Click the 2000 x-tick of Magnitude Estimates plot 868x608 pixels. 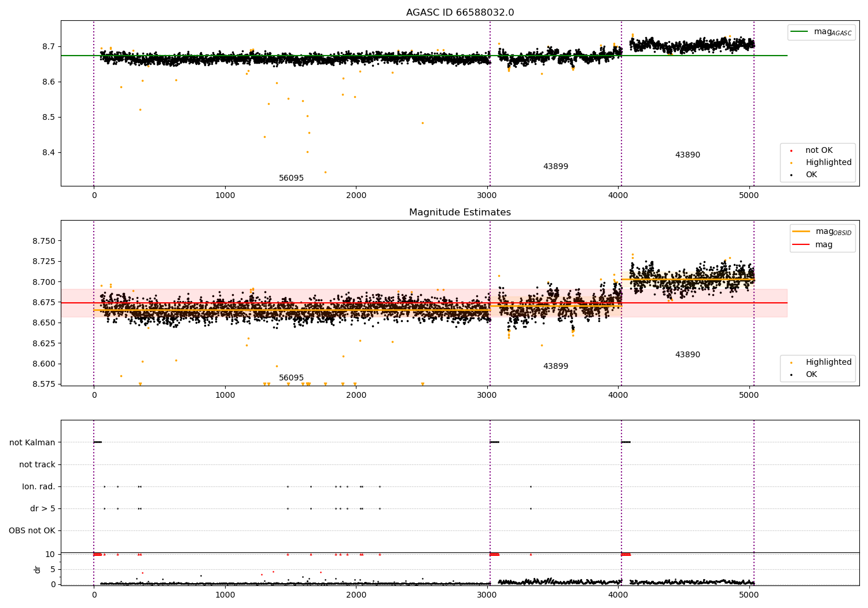point(356,395)
